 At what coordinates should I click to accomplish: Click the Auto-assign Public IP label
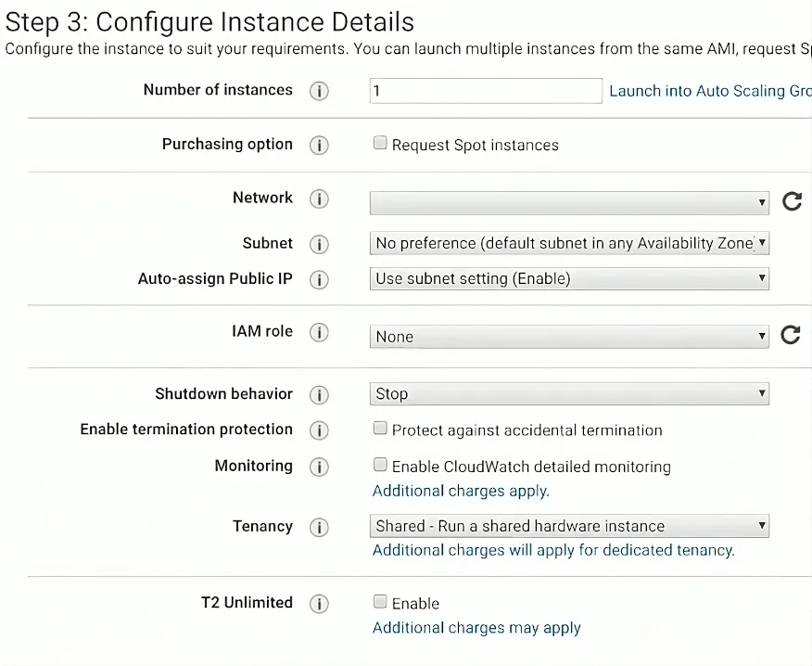[215, 279]
